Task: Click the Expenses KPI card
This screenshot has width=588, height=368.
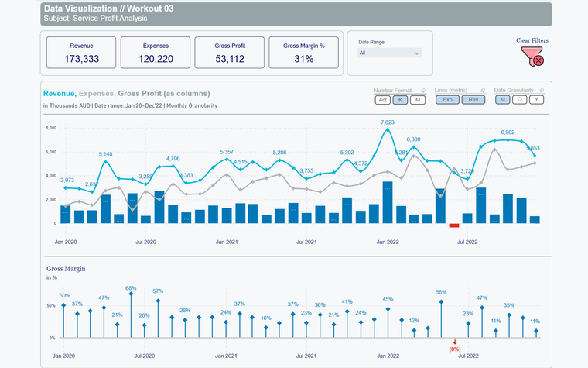Action: [156, 53]
